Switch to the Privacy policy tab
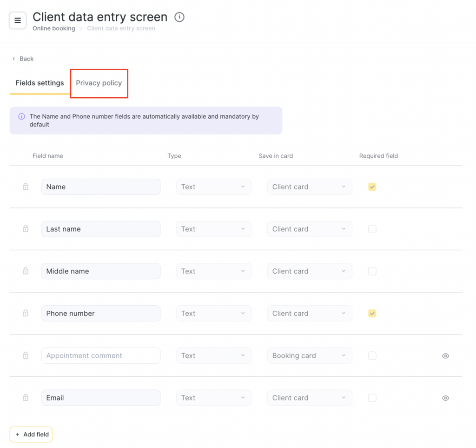 pyautogui.click(x=99, y=83)
